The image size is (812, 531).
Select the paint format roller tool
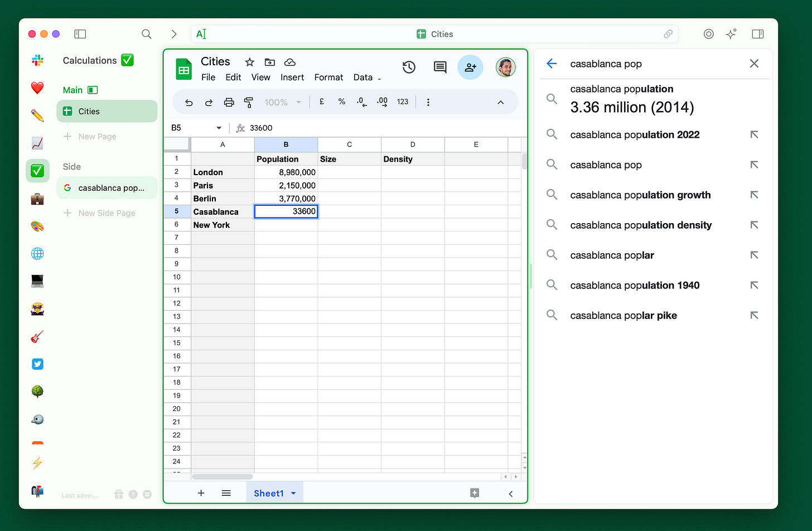(249, 102)
